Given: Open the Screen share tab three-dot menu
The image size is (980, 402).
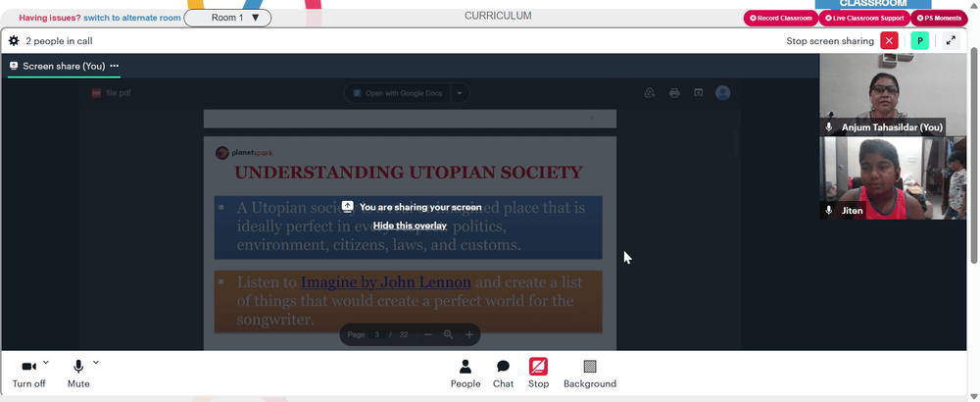Looking at the screenshot, I should [115, 66].
